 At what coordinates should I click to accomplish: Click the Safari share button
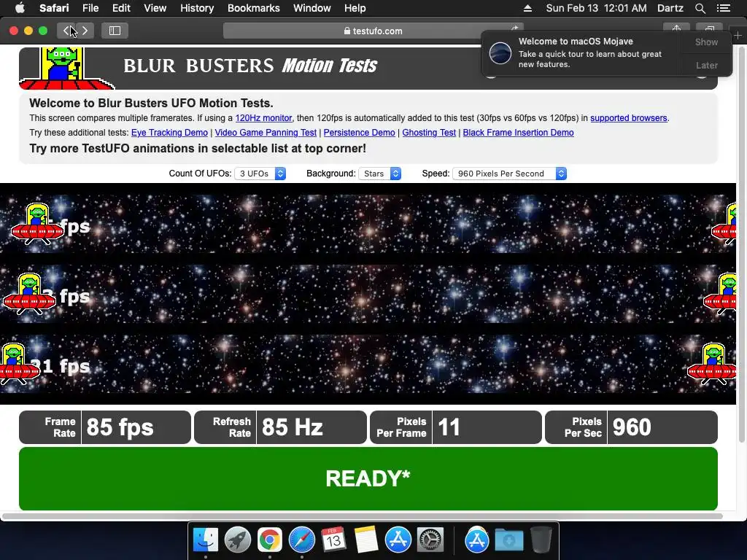[x=676, y=29]
